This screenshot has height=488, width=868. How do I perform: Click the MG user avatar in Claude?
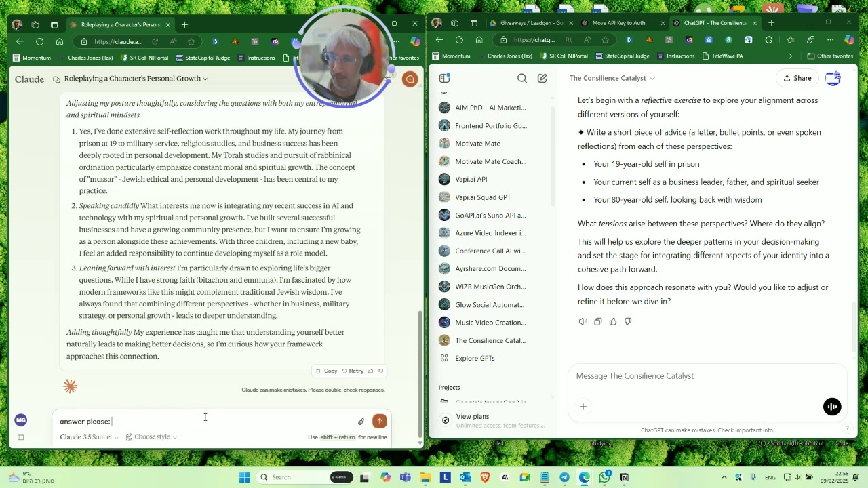tap(21, 420)
